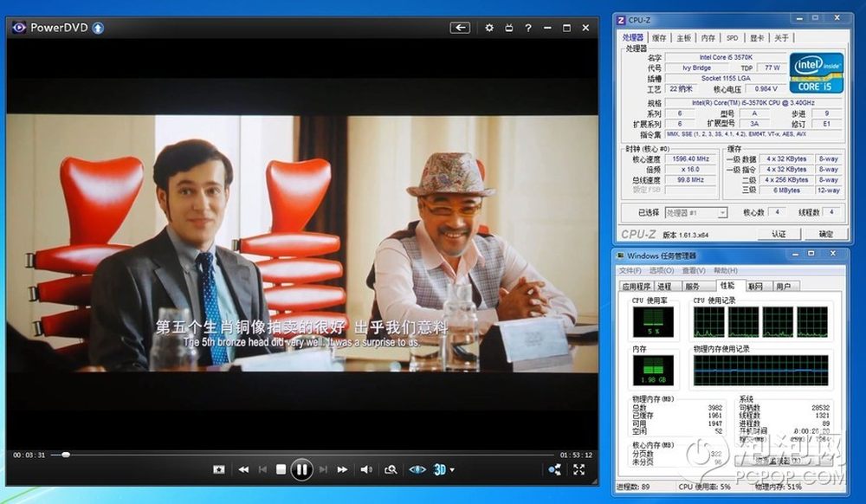Skip to the next chapter in PowerDVD
The width and height of the screenshot is (866, 504).
pyautogui.click(x=324, y=469)
